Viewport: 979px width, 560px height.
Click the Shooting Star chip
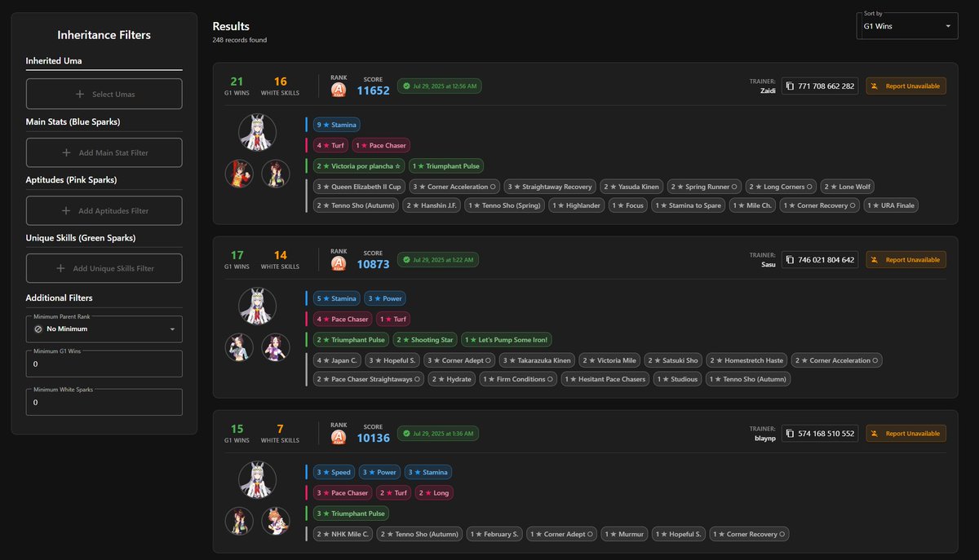423,340
